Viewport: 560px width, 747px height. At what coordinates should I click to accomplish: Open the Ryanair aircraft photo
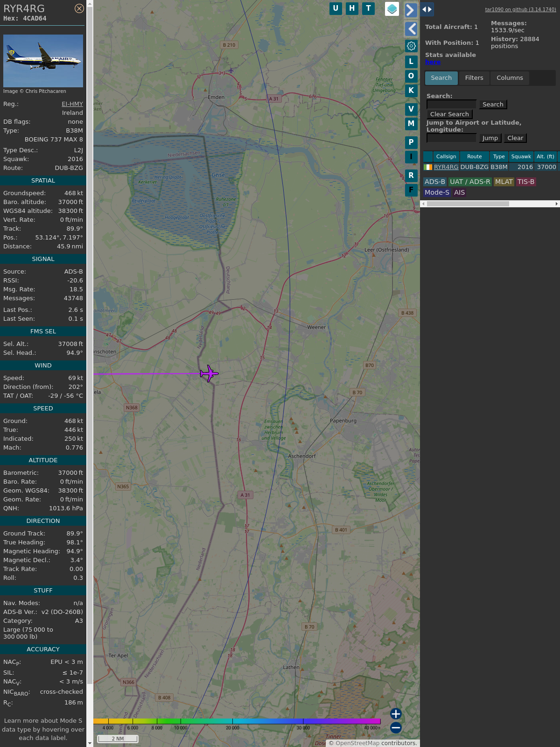(43, 61)
